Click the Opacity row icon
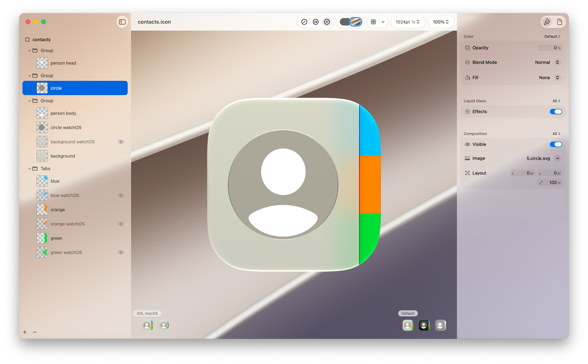The width and height of the screenshot is (588, 364). click(467, 48)
